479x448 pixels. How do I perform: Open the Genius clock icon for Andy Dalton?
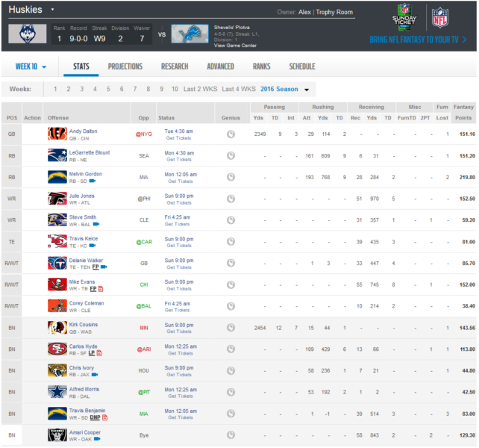pos(231,134)
